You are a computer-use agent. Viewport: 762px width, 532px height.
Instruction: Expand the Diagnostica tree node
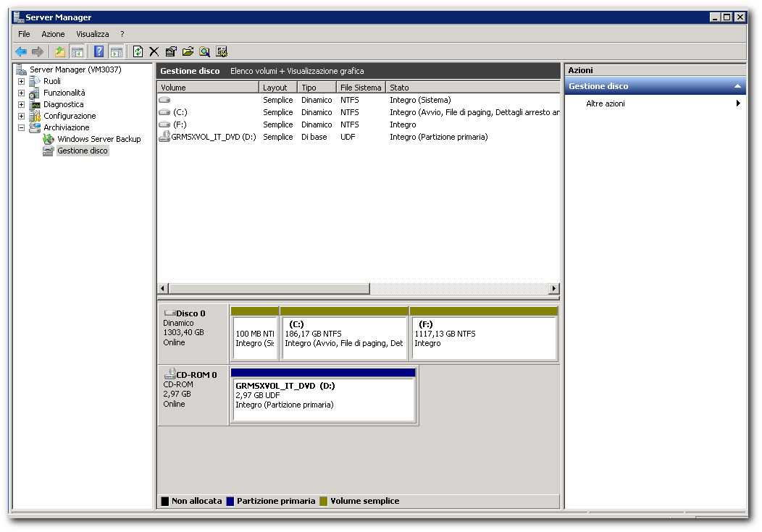pos(22,104)
